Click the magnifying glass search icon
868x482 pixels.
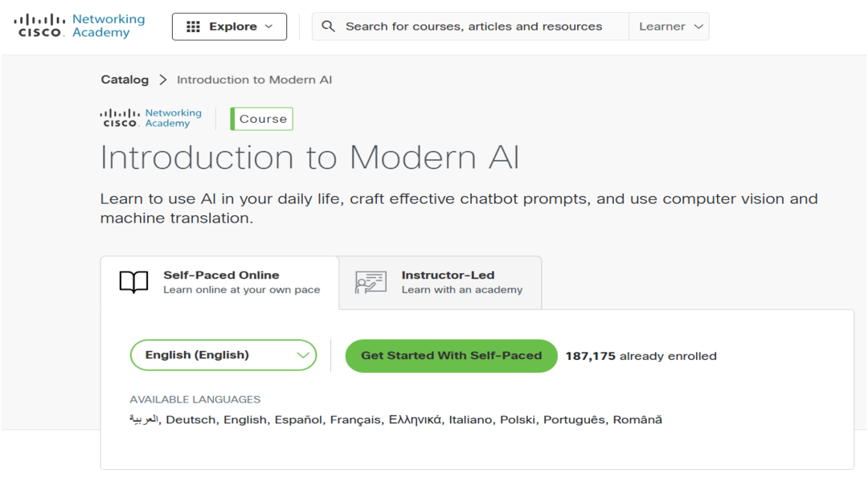click(x=328, y=27)
